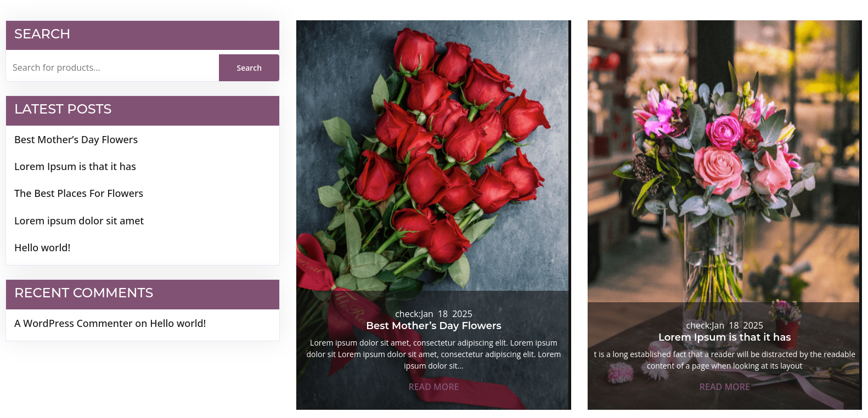Click the date on the pink bouquet card
Image resolution: width=868 pixels, height=418 pixels.
click(x=724, y=325)
